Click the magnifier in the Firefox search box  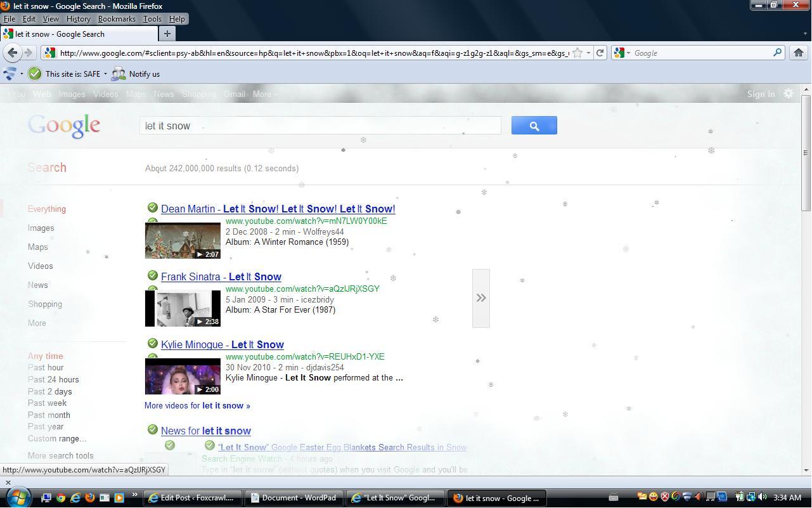(x=777, y=53)
